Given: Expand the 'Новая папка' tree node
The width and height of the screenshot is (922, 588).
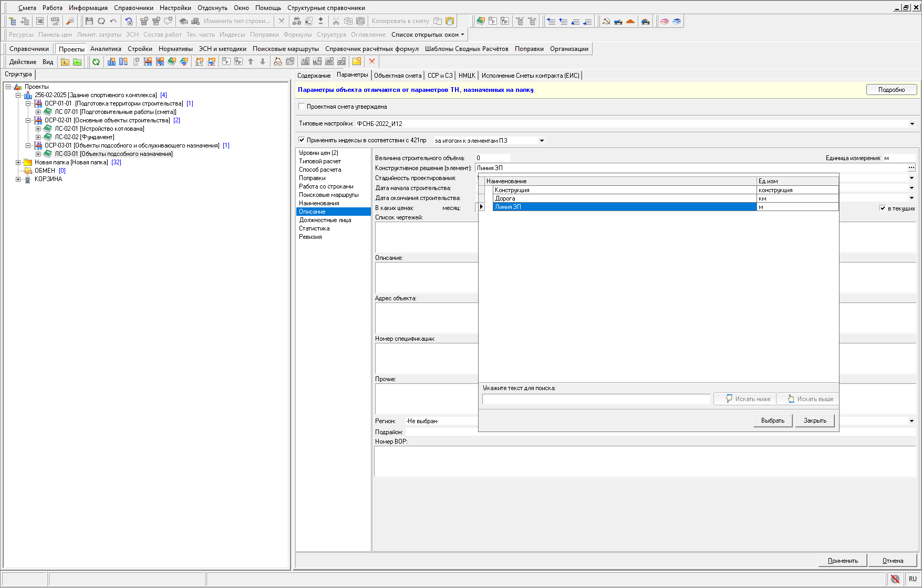Looking at the screenshot, I should (18, 162).
